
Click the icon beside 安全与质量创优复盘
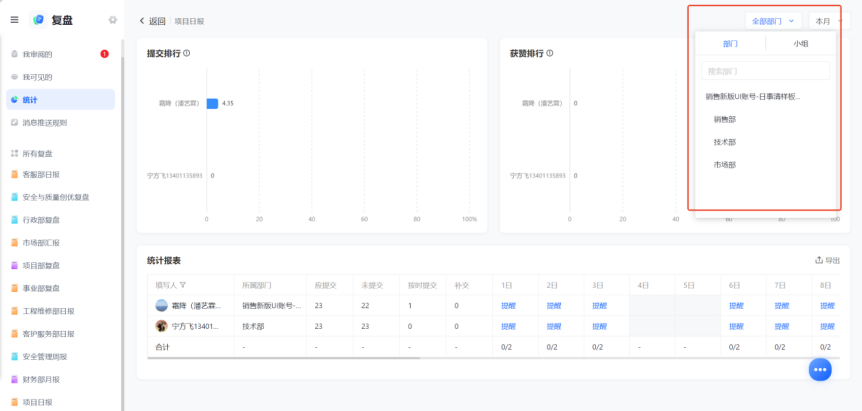(15, 197)
